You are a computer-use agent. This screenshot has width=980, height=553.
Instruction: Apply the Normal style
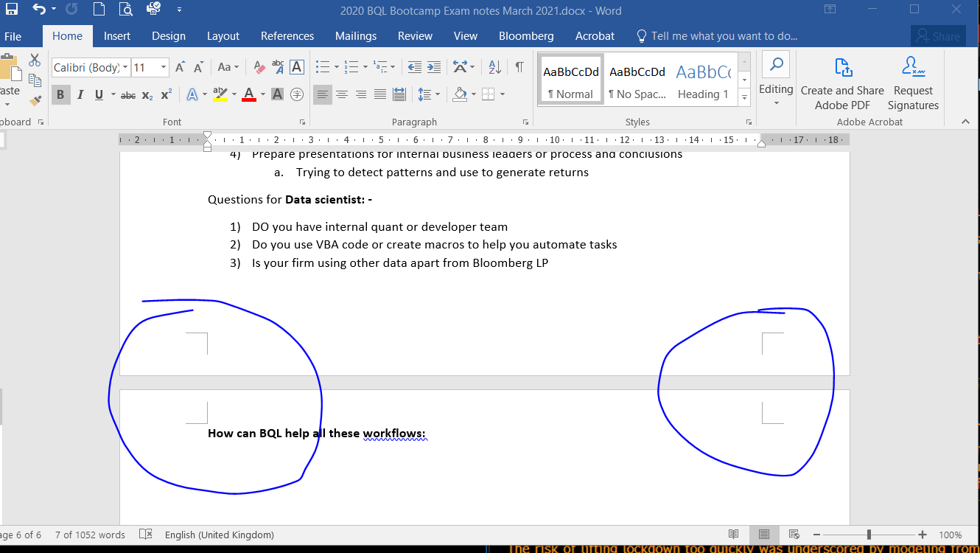(x=571, y=80)
